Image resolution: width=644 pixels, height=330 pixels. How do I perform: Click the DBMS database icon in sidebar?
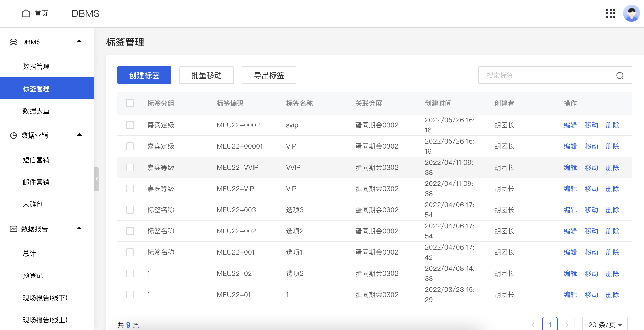coord(13,42)
